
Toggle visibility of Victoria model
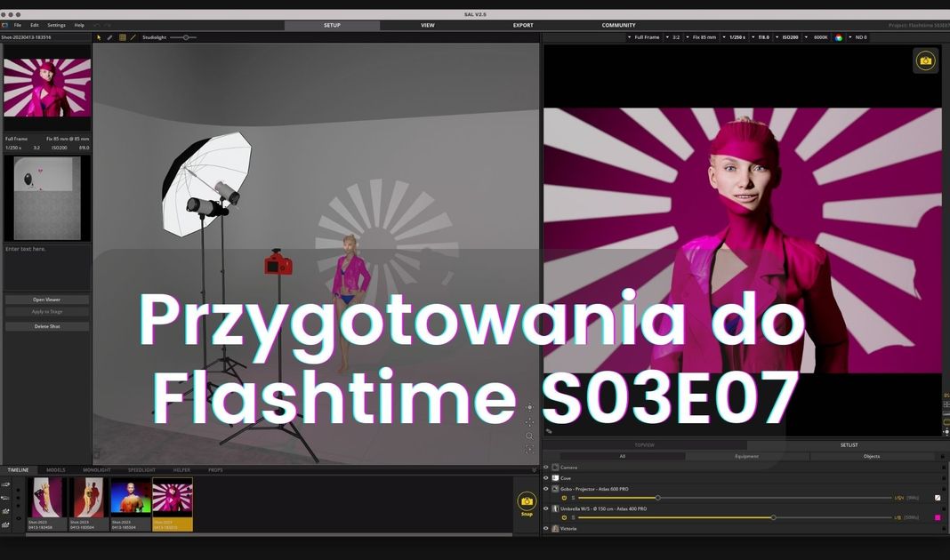[x=546, y=528]
